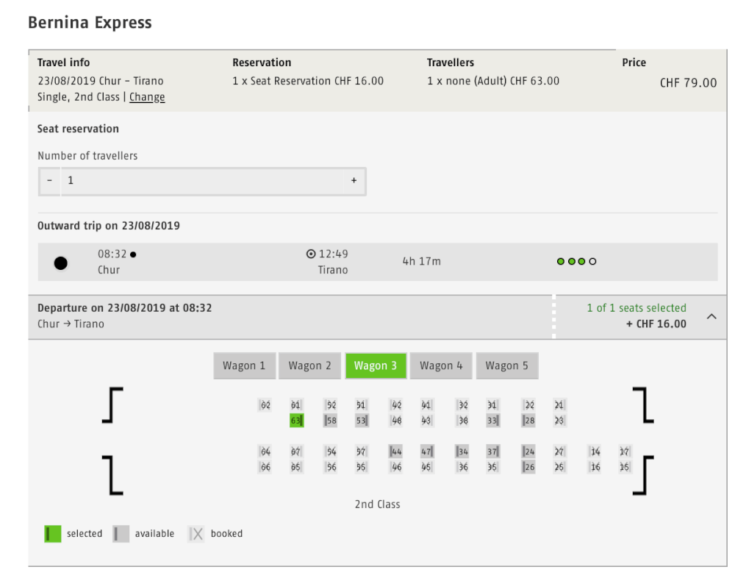The height and width of the screenshot is (578, 735).
Task: Open the Wagon 4 tab
Action: (441, 366)
